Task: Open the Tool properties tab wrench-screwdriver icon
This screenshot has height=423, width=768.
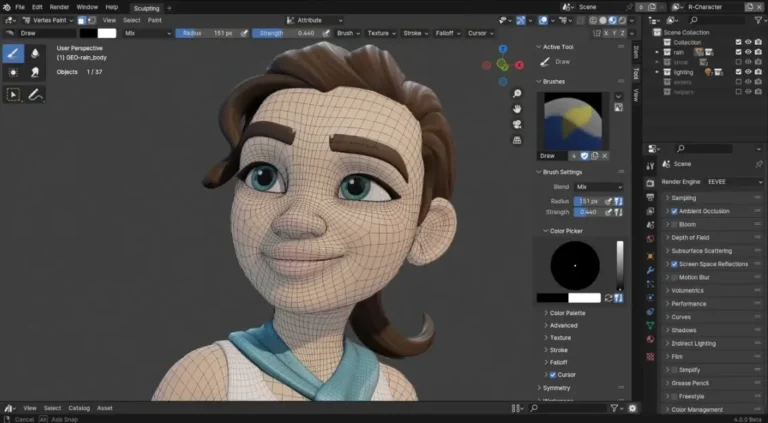Action: tap(650, 166)
